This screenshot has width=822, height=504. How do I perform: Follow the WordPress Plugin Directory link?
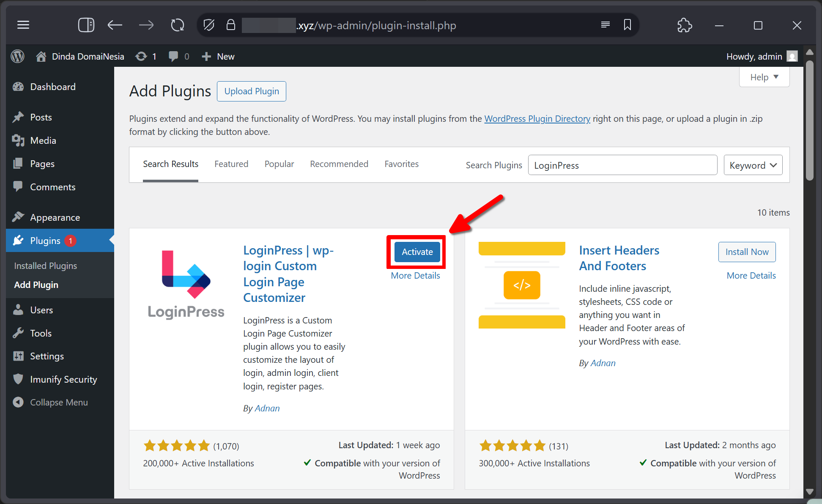(537, 119)
